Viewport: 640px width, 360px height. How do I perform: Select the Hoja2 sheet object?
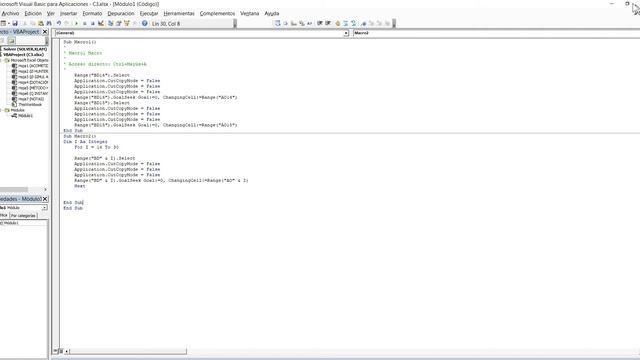33,71
